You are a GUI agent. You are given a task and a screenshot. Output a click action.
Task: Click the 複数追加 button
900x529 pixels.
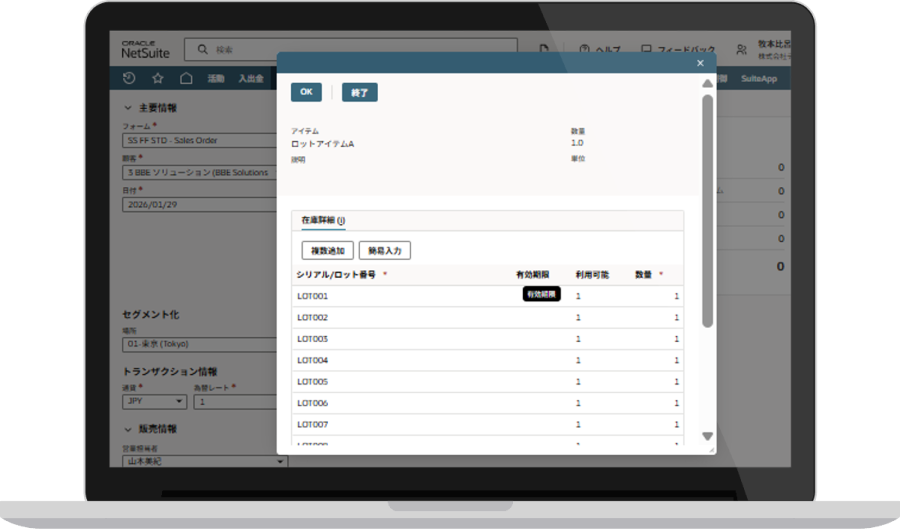[x=328, y=251]
